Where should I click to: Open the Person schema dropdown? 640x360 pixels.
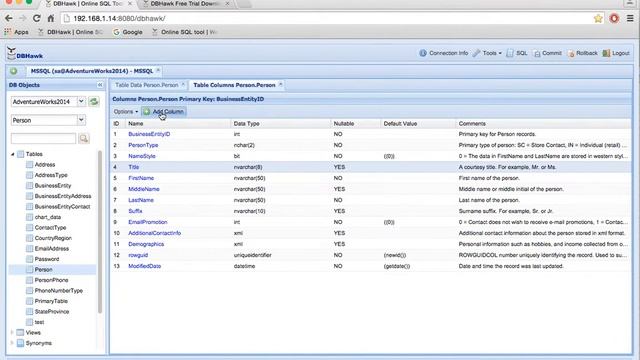[81, 120]
